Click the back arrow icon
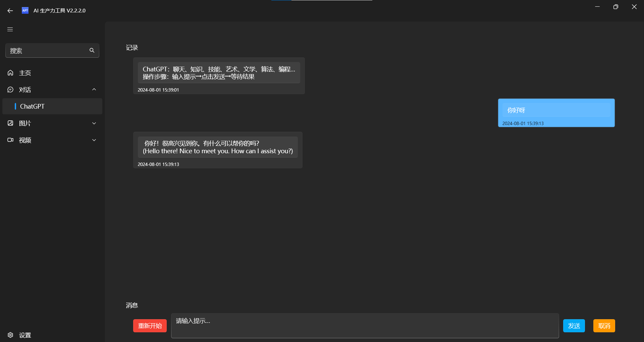Screen dimensions: 644x342 click(x=10, y=11)
